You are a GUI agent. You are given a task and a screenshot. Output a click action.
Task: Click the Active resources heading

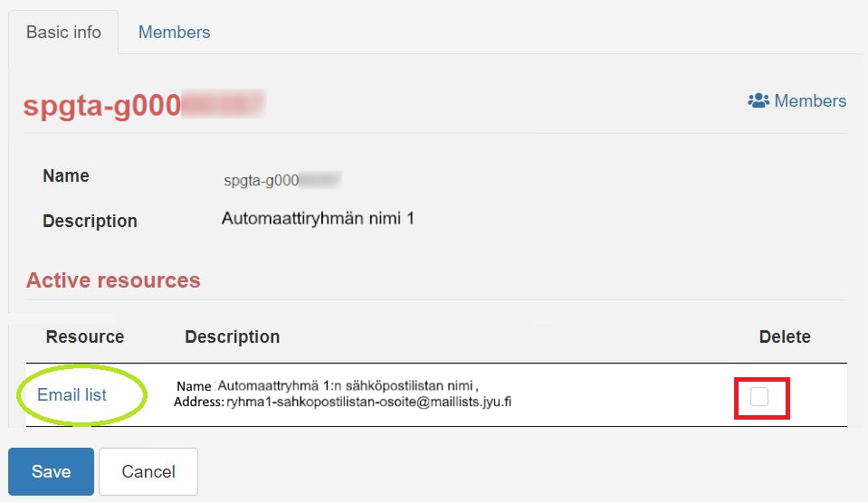tap(113, 280)
